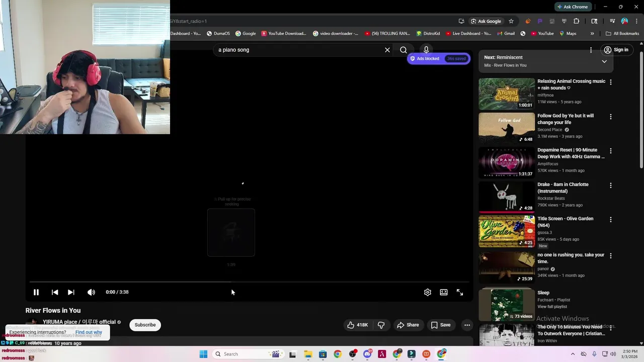Skip to the next video
Image resolution: width=644 pixels, height=362 pixels.
pyautogui.click(x=71, y=292)
